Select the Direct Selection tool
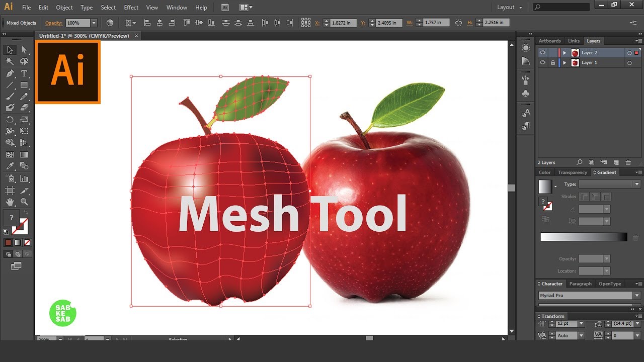This screenshot has height=362, width=644. pos(24,50)
